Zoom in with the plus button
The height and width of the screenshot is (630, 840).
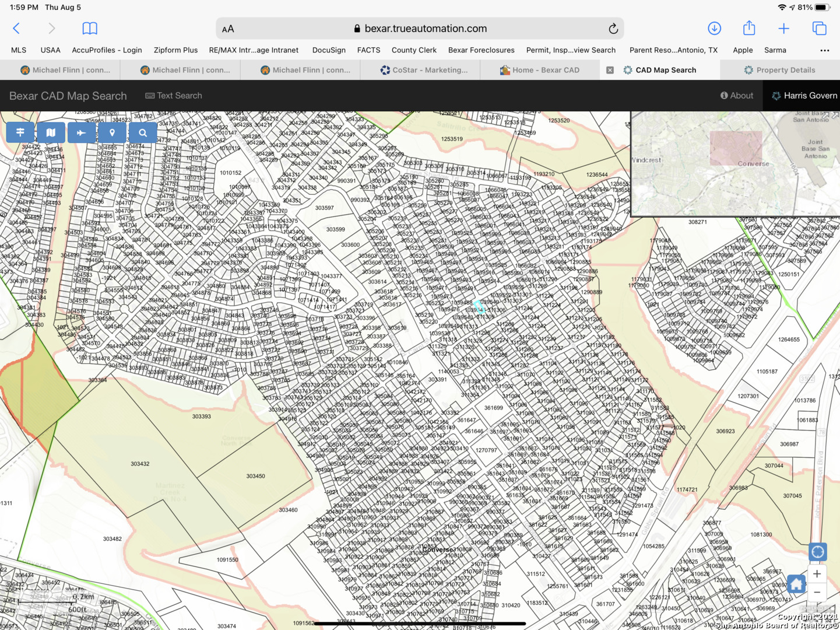(817, 574)
